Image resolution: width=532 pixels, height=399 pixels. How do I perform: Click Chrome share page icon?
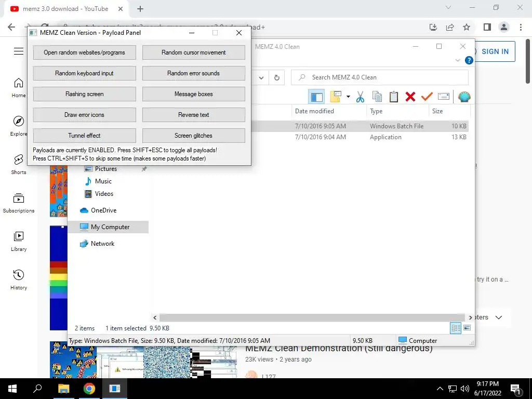[x=450, y=27]
